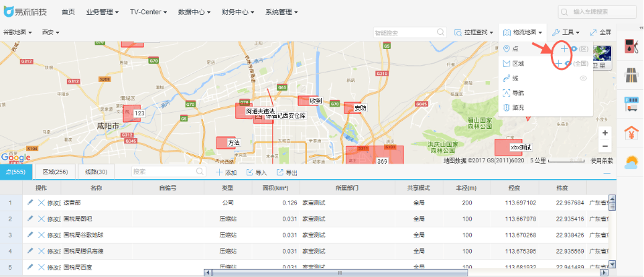Click the gas station icon in right sidebar
The height and width of the screenshot is (277, 644).
pos(631,46)
